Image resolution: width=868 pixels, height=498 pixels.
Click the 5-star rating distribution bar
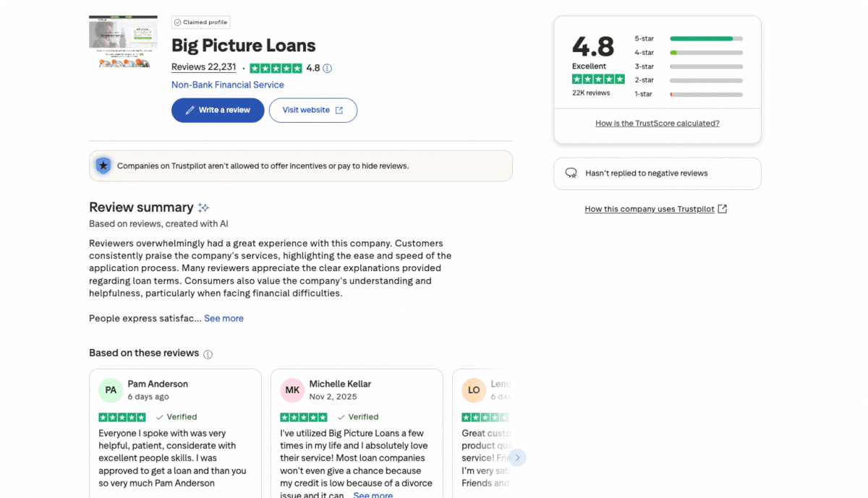706,38
